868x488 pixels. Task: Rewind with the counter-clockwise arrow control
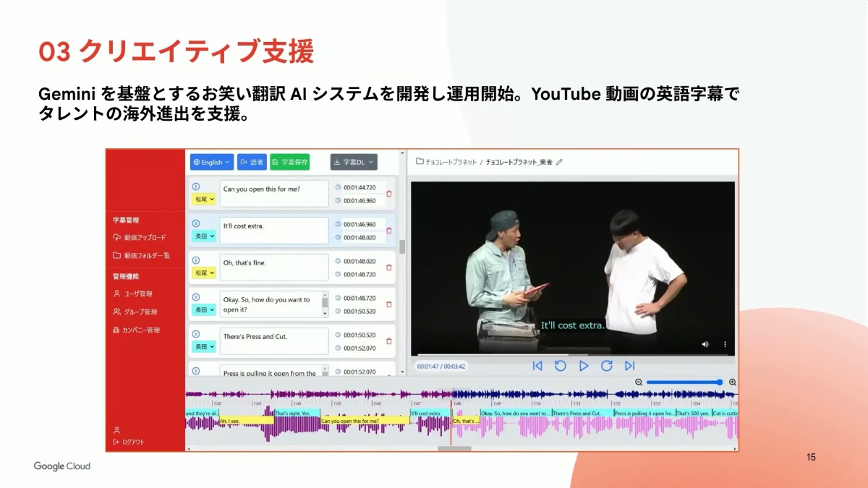[x=561, y=366]
